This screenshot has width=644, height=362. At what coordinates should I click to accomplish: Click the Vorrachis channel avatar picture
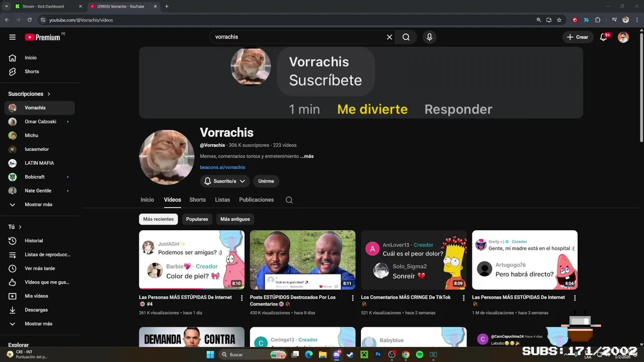coord(167,157)
